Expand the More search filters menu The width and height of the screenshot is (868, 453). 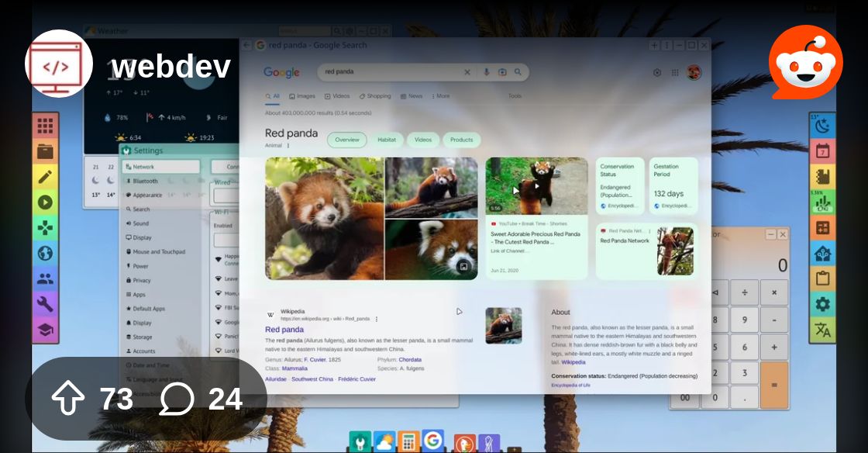441,96
